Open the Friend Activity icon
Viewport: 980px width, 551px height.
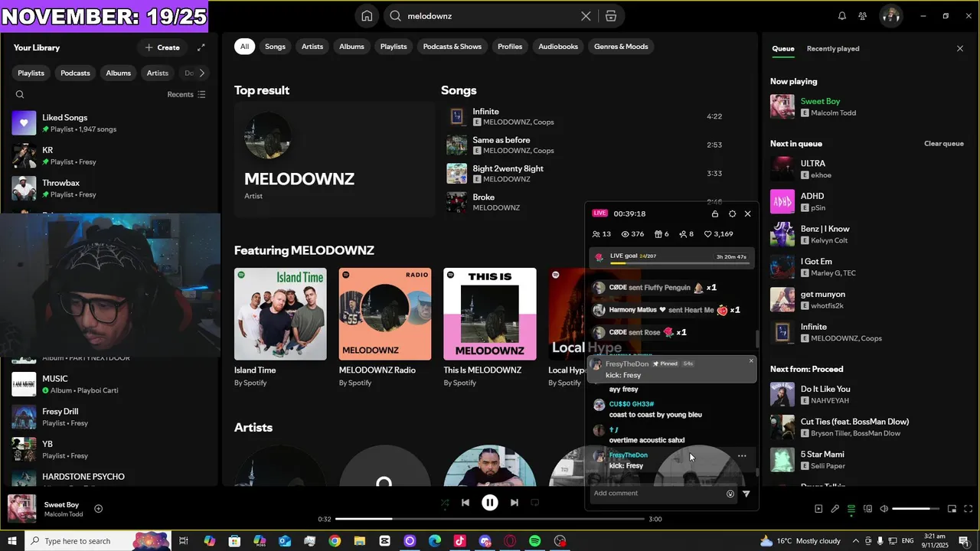(863, 16)
